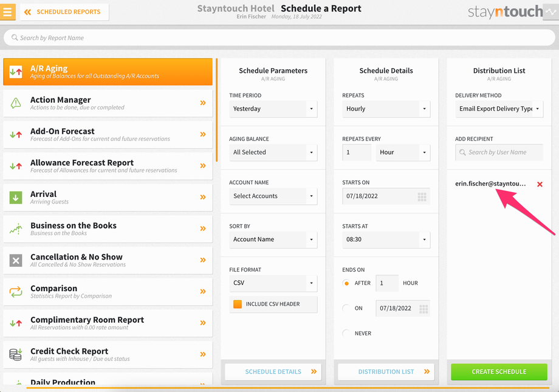Click the Allowance Forecast Report arrows icon
Screen dimensions: 559x392
coord(16,166)
